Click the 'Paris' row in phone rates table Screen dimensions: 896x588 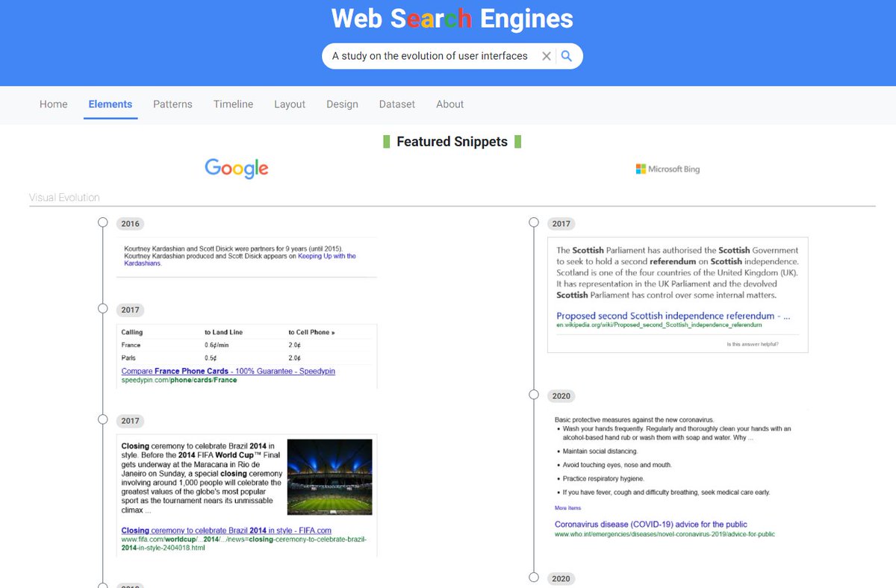(246, 358)
